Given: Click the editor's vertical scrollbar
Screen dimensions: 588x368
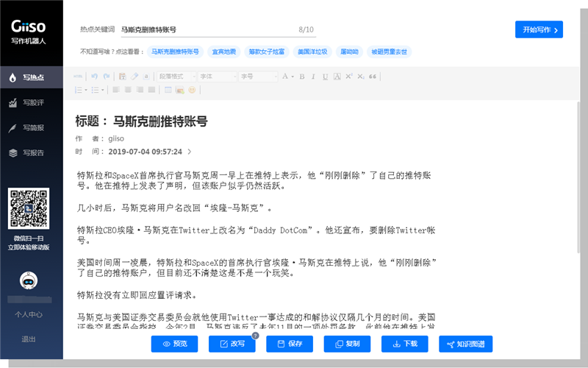Looking at the screenshot, I should 578,177.
